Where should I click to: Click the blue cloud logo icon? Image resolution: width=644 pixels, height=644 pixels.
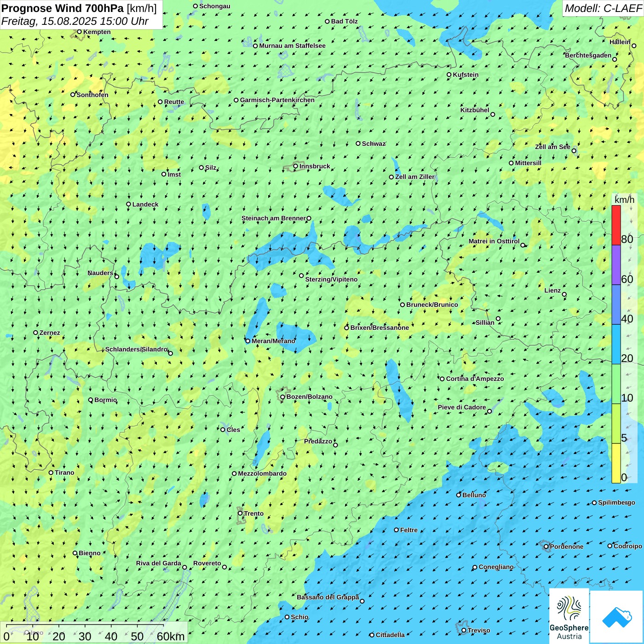[617, 617]
